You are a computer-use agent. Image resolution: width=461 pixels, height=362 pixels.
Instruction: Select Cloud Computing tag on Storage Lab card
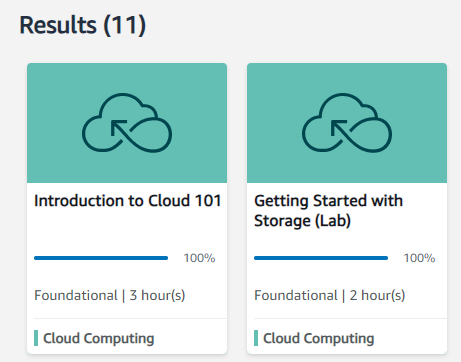(x=319, y=338)
